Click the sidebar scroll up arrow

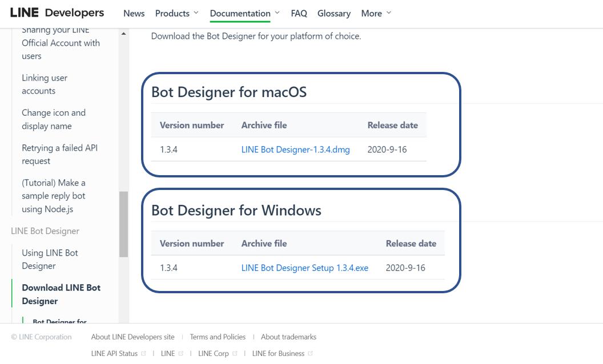(x=123, y=34)
